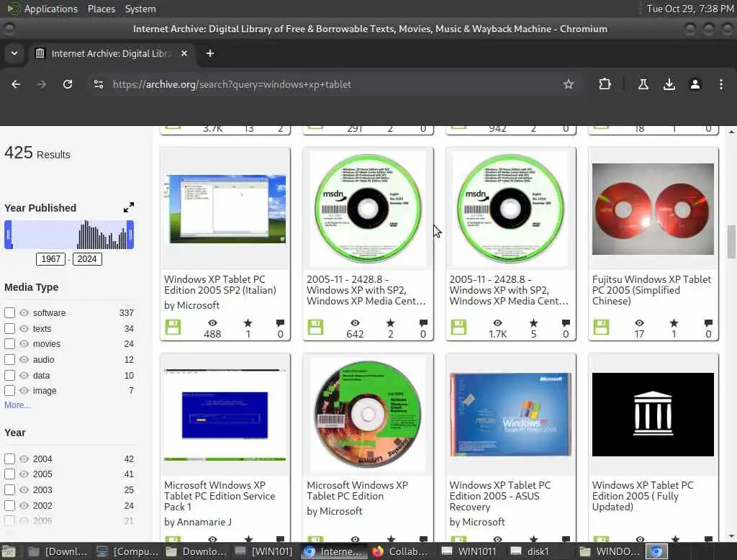737x560 pixels.
Task: Open the tab search dropdown arrow
Action: pos(14,53)
